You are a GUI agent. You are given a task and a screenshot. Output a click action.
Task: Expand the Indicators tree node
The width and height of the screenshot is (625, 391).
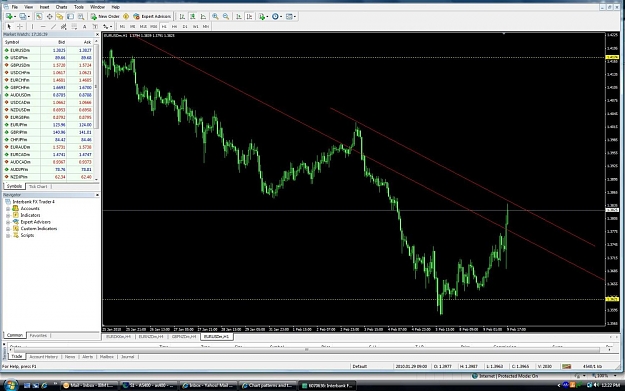point(8,215)
